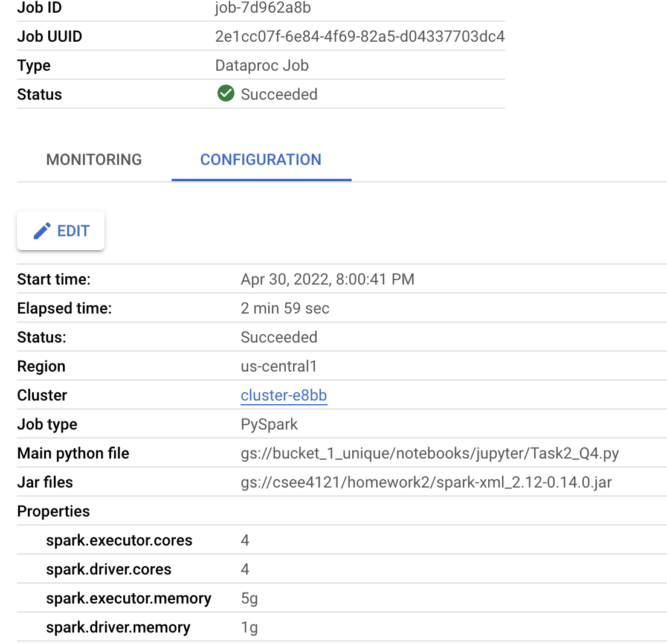Click the Job type label
667x644 pixels.
click(x=47, y=425)
